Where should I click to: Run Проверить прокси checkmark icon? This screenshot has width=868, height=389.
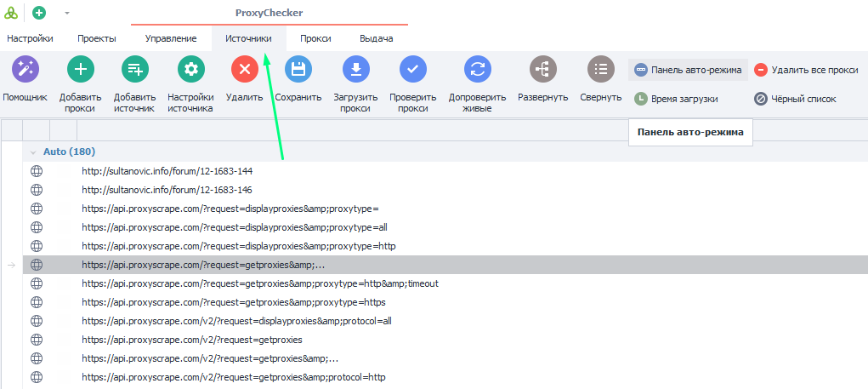click(413, 70)
